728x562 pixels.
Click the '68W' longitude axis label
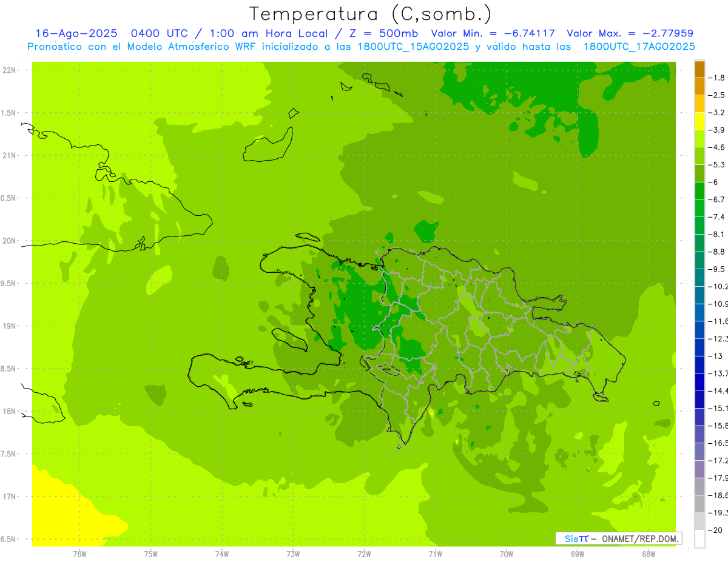point(649,554)
